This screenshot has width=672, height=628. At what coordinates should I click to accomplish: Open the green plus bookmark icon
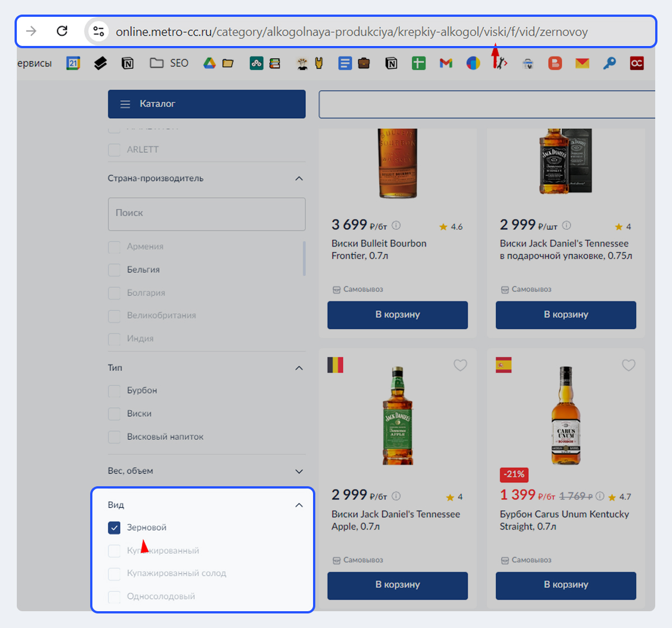click(419, 63)
